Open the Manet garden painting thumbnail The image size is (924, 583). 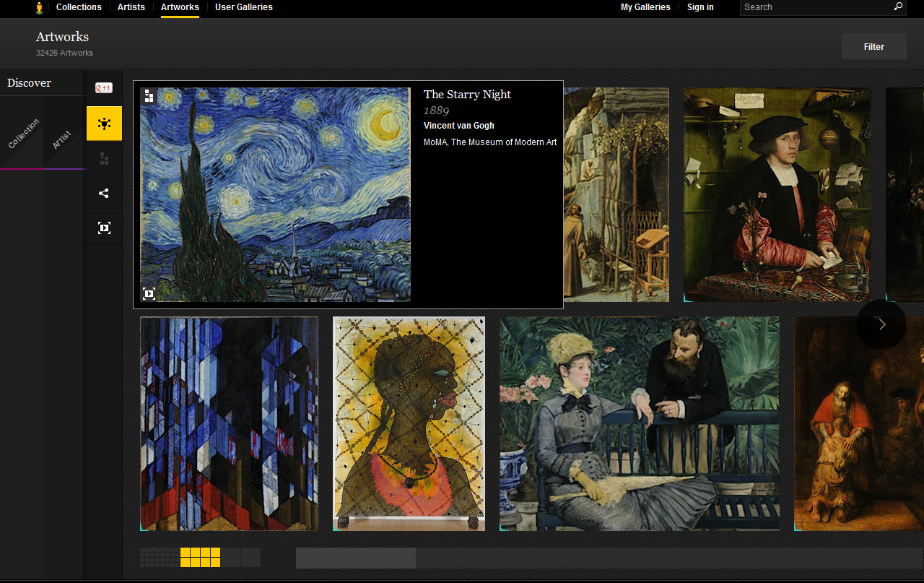(638, 423)
